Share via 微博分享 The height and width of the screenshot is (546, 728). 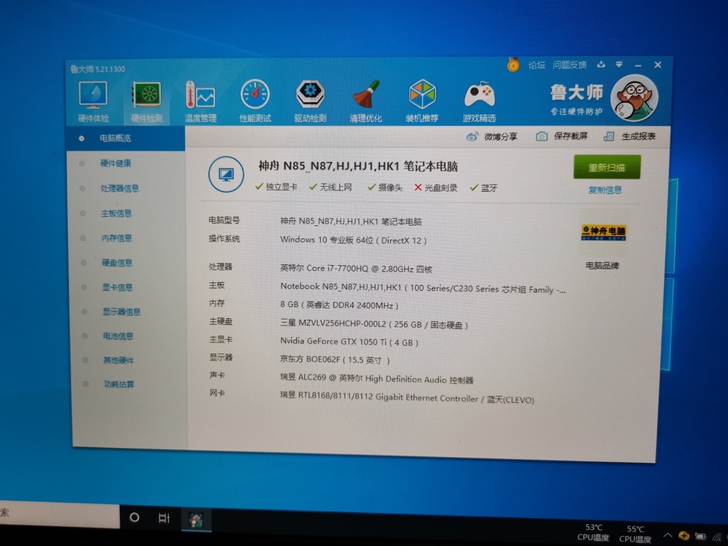[x=492, y=136]
